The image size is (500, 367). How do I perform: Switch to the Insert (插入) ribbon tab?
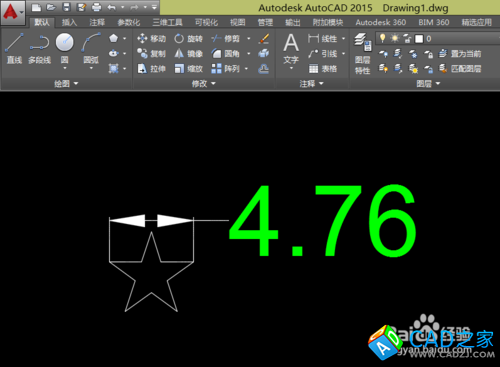[x=69, y=22]
